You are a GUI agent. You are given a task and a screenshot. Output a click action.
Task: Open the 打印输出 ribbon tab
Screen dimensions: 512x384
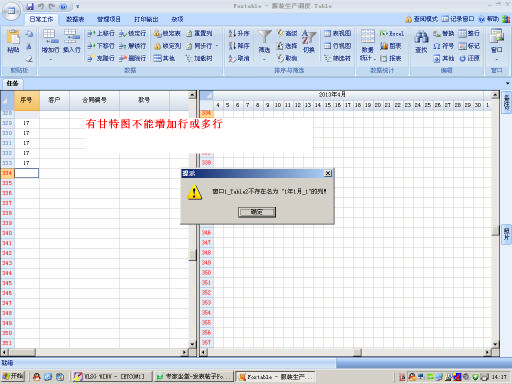click(x=146, y=19)
